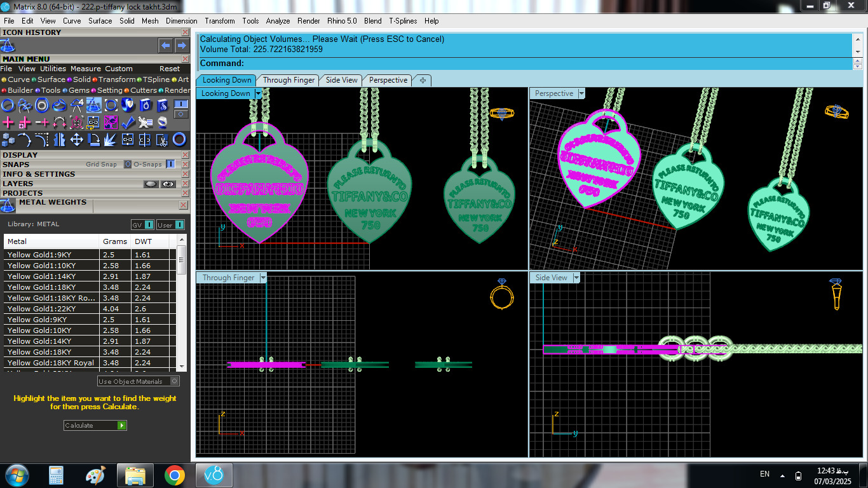Select the Yellow Gold1:22KY row
This screenshot has width=868, height=488.
point(90,309)
